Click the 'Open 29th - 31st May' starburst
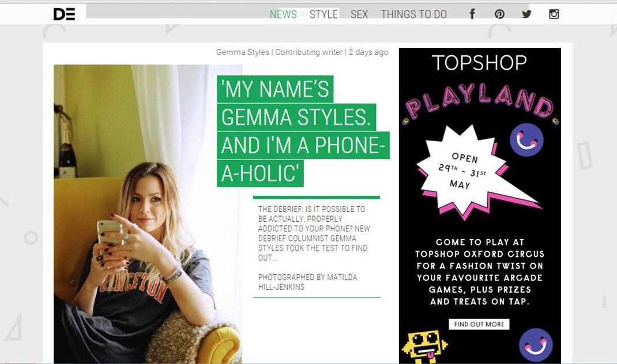Viewport: 617px width, 364px height. (468, 170)
